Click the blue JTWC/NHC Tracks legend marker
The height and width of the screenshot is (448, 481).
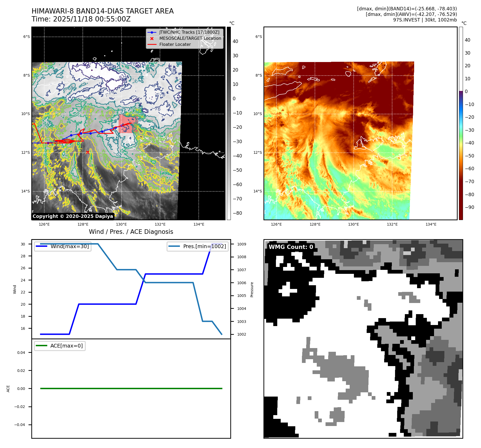click(152, 32)
